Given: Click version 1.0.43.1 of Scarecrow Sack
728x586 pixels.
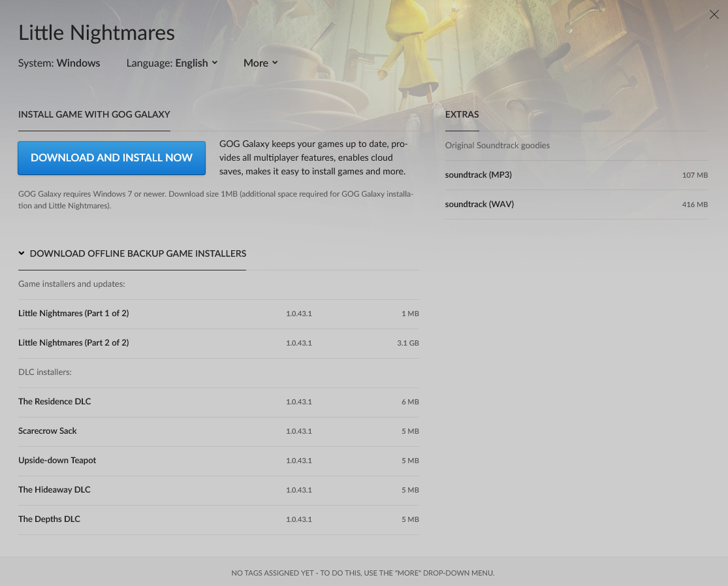Looking at the screenshot, I should click(x=299, y=431).
